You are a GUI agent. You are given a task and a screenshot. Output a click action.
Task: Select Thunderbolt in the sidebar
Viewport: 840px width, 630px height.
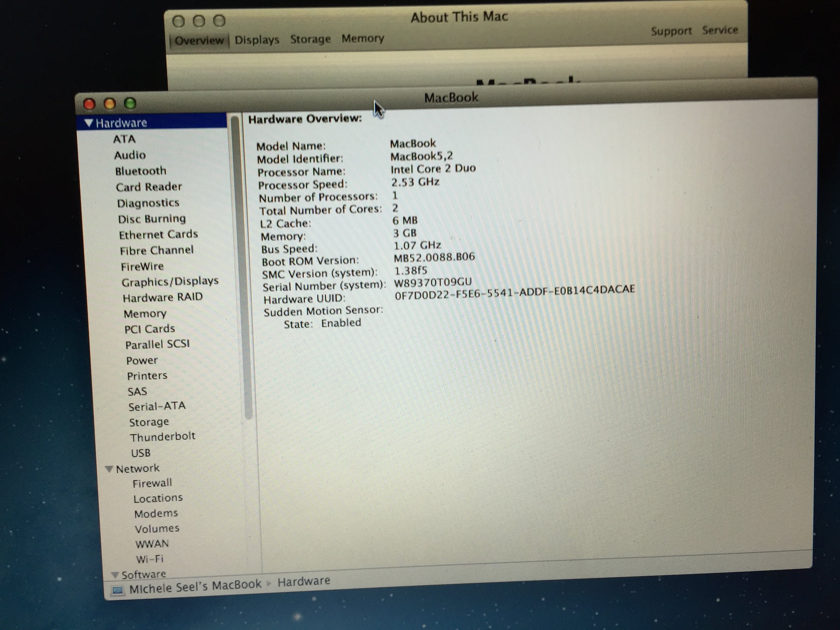pos(163,437)
